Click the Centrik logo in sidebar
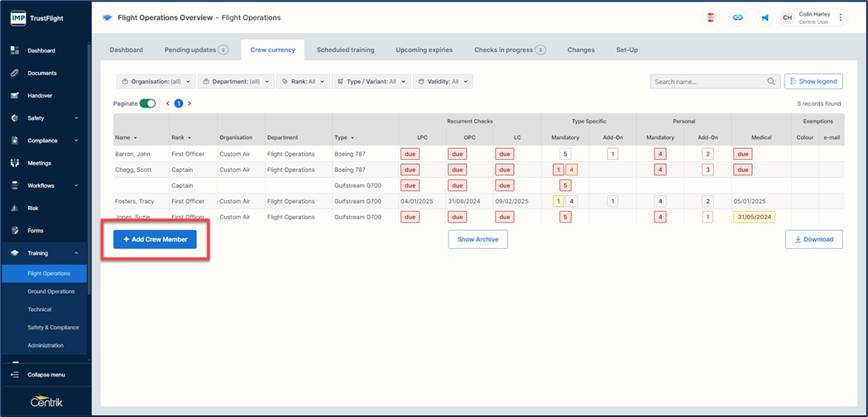Image resolution: width=868 pixels, height=417 pixels. [x=46, y=403]
